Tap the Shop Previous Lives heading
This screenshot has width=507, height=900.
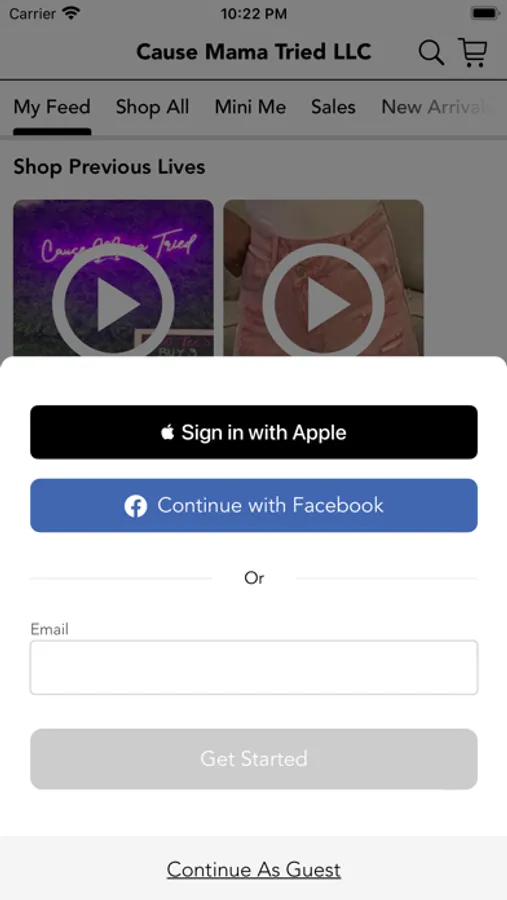(x=109, y=167)
